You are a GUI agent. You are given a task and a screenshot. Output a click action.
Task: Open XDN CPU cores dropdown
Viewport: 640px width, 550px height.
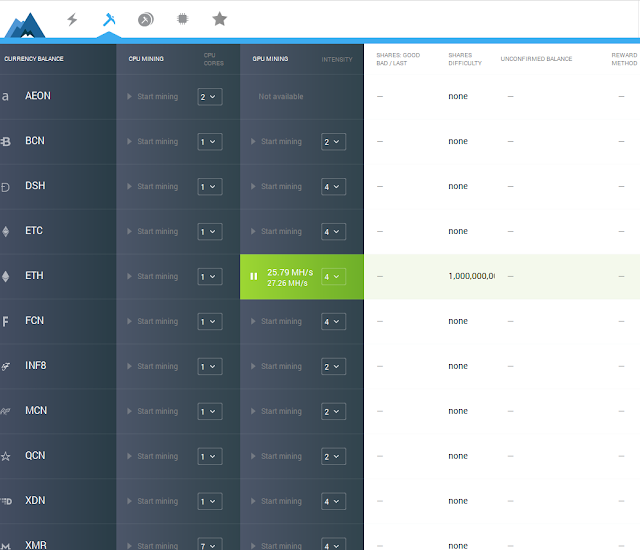(x=210, y=501)
